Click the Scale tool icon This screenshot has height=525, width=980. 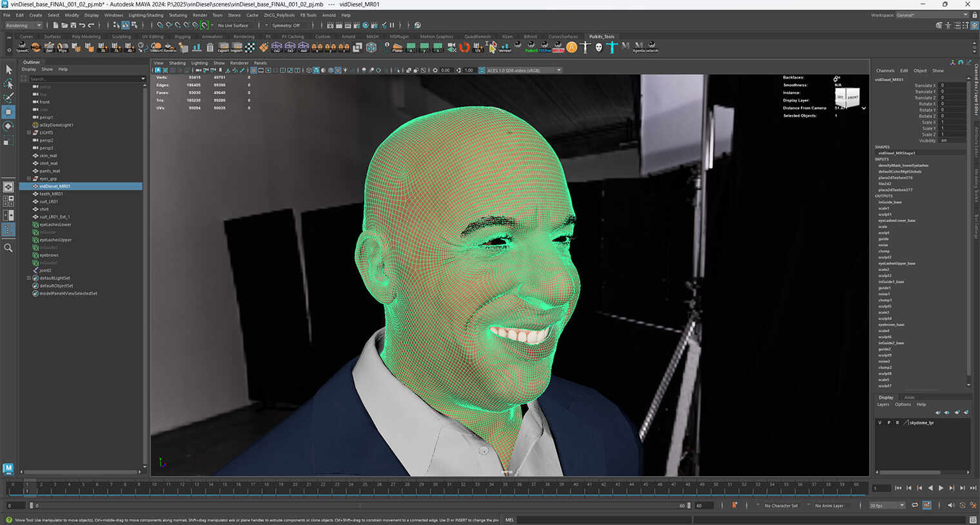pos(8,140)
